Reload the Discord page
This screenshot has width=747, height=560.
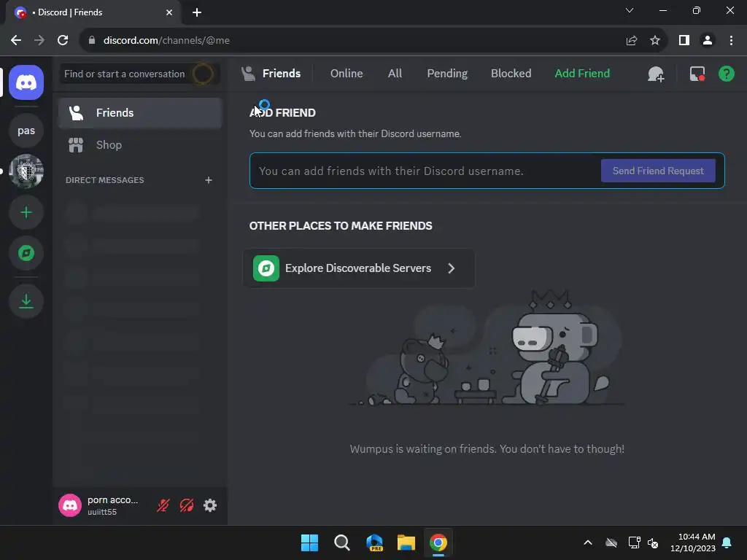[x=63, y=41]
